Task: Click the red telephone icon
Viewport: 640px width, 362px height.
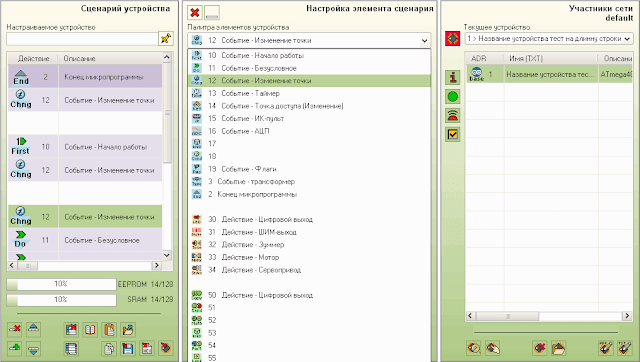Action: (x=453, y=115)
